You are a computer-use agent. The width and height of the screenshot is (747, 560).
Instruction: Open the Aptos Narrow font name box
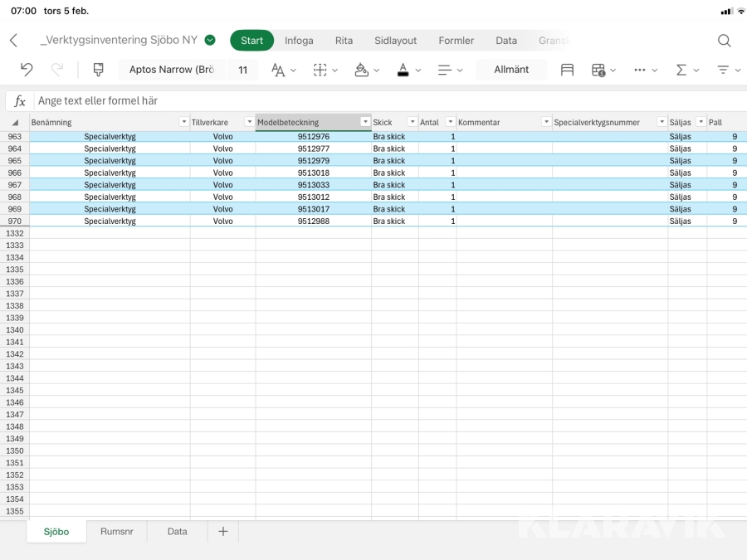(x=172, y=70)
